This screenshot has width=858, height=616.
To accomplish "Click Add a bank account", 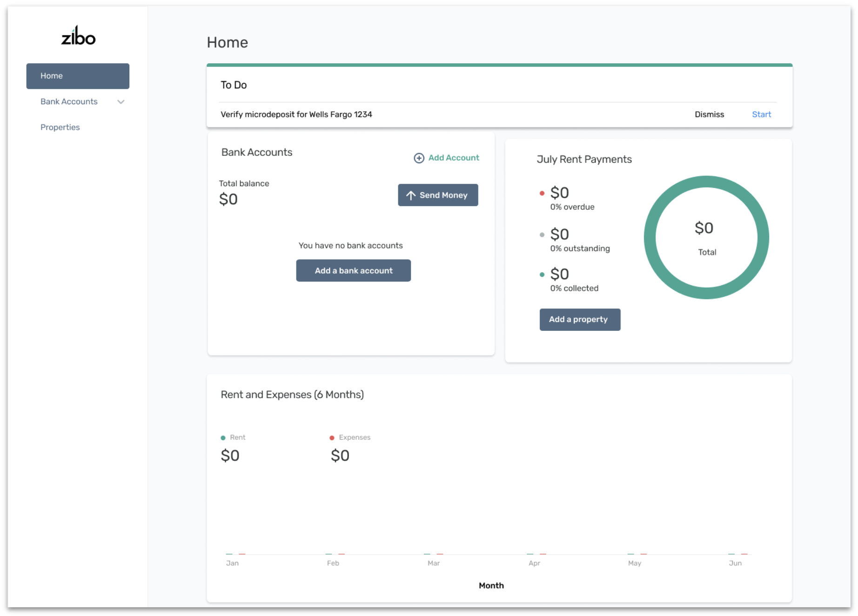I will [353, 270].
